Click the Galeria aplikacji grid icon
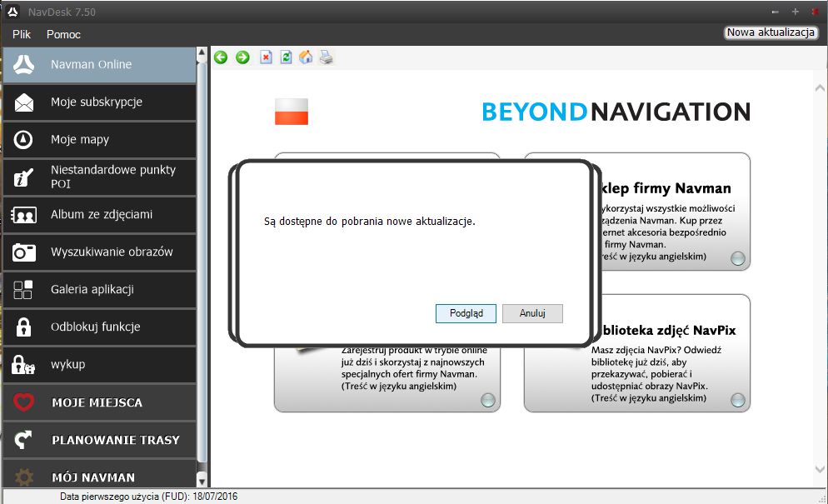 [x=22, y=290]
